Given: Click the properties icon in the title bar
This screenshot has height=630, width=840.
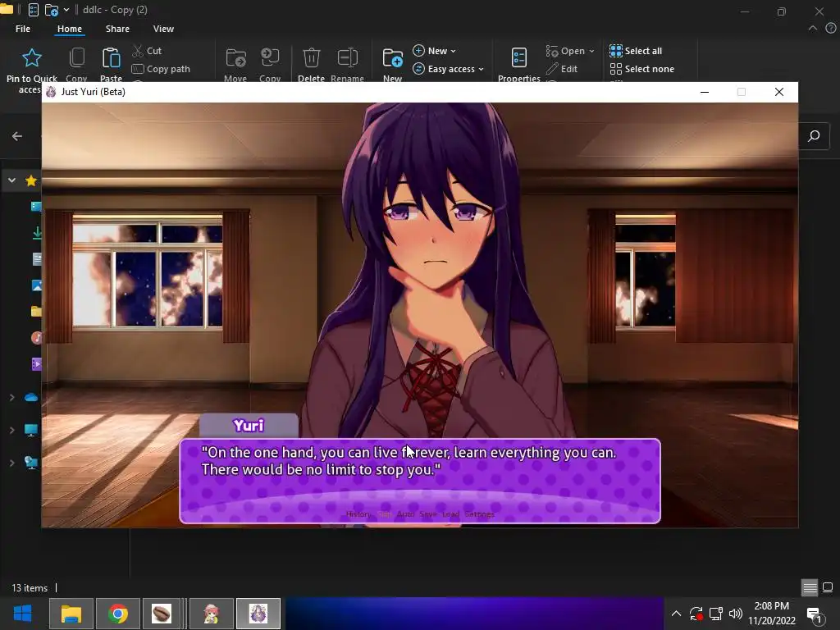Looking at the screenshot, I should 33,10.
